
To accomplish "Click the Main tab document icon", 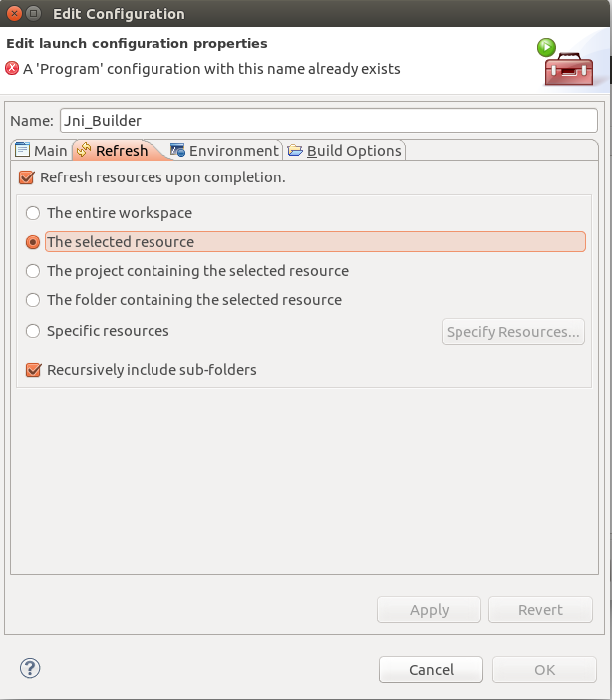I will (22, 150).
